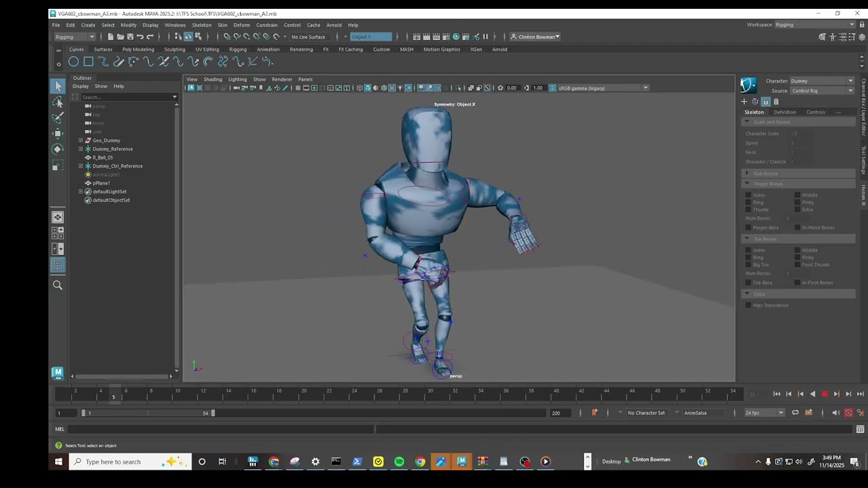Open the search magnifier in toolbox
Screen dimensions: 868x488
click(x=58, y=285)
